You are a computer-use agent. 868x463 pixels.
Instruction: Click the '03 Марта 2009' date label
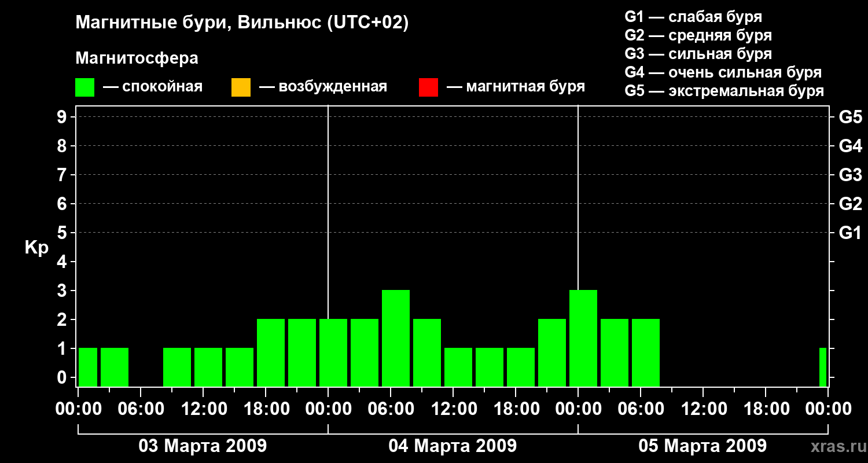[x=203, y=446]
